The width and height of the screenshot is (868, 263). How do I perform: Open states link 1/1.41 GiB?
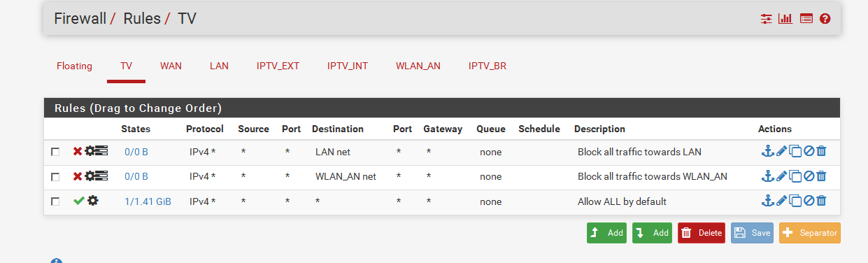[148, 201]
